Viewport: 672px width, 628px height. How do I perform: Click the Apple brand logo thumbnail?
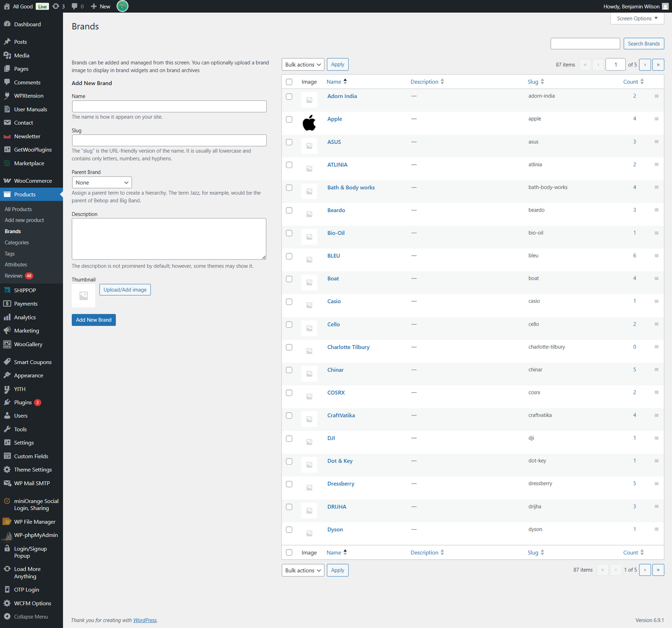click(x=309, y=123)
